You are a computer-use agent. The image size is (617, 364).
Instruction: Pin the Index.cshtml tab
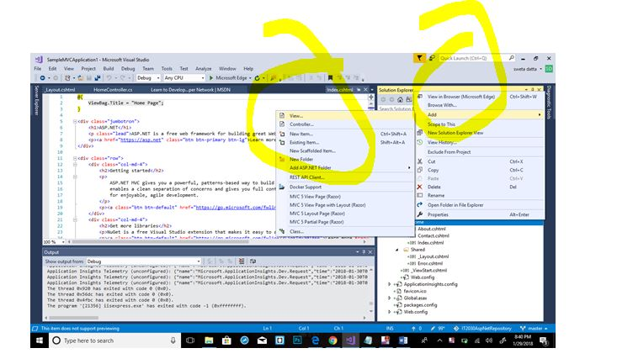click(x=359, y=90)
